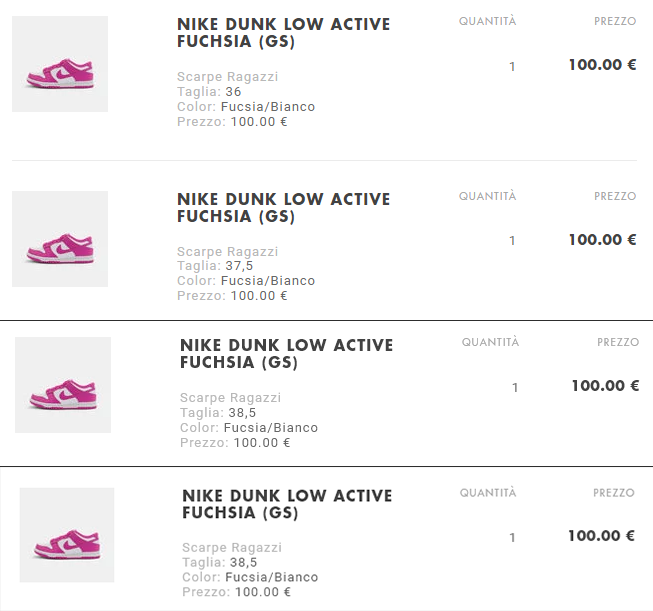Screen dimensions: 653x611
Task: Click QUANTITÀ header of the first item
Action: point(487,21)
